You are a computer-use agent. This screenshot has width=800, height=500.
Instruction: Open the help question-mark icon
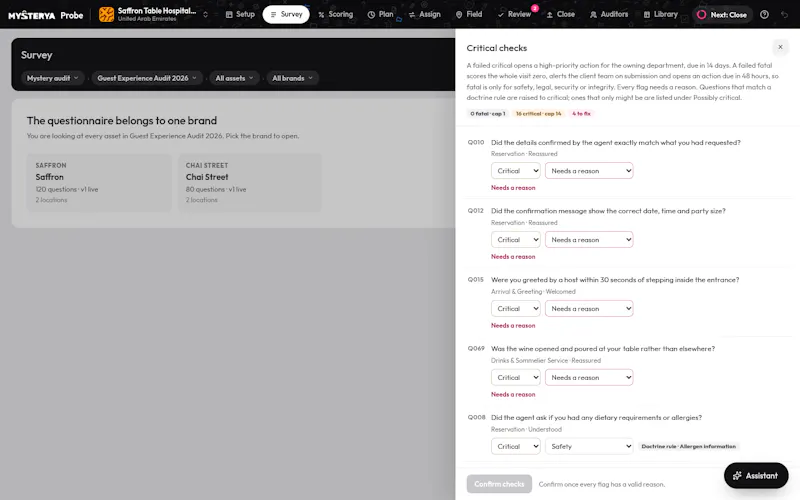pyautogui.click(x=764, y=15)
